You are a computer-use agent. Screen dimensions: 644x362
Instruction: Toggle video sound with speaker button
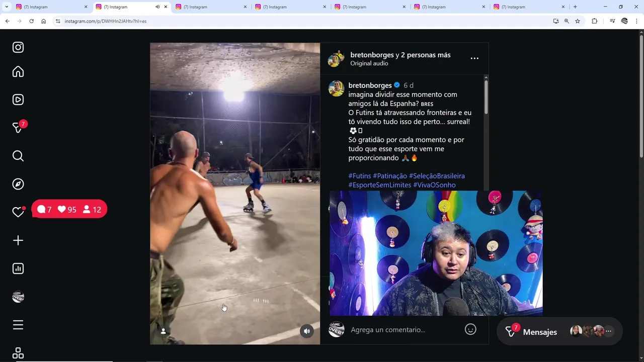pyautogui.click(x=307, y=331)
